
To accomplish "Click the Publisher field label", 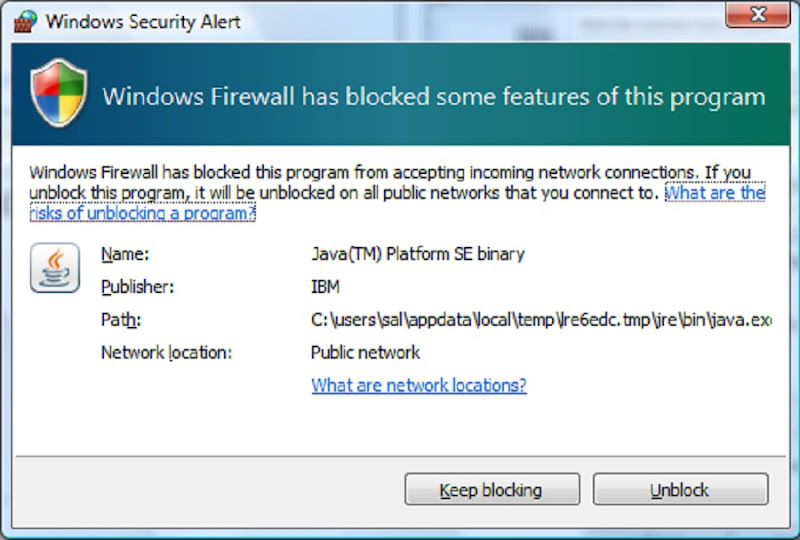I will click(x=138, y=287).
